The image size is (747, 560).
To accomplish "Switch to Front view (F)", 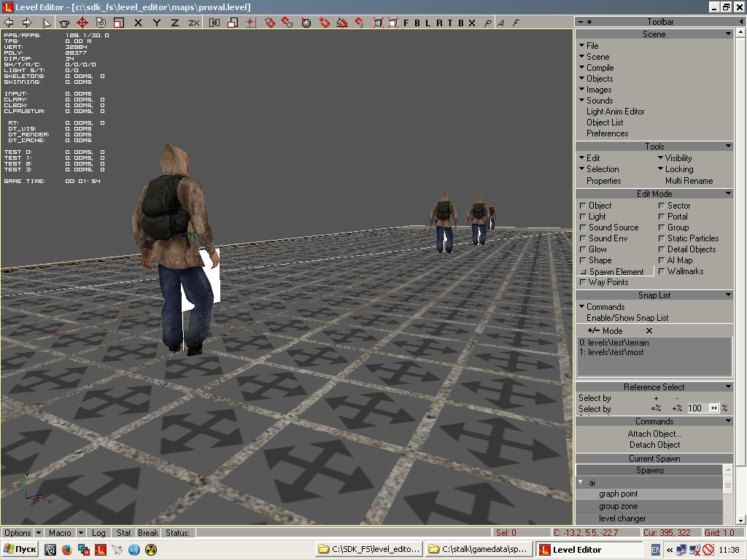I will pyautogui.click(x=406, y=23).
